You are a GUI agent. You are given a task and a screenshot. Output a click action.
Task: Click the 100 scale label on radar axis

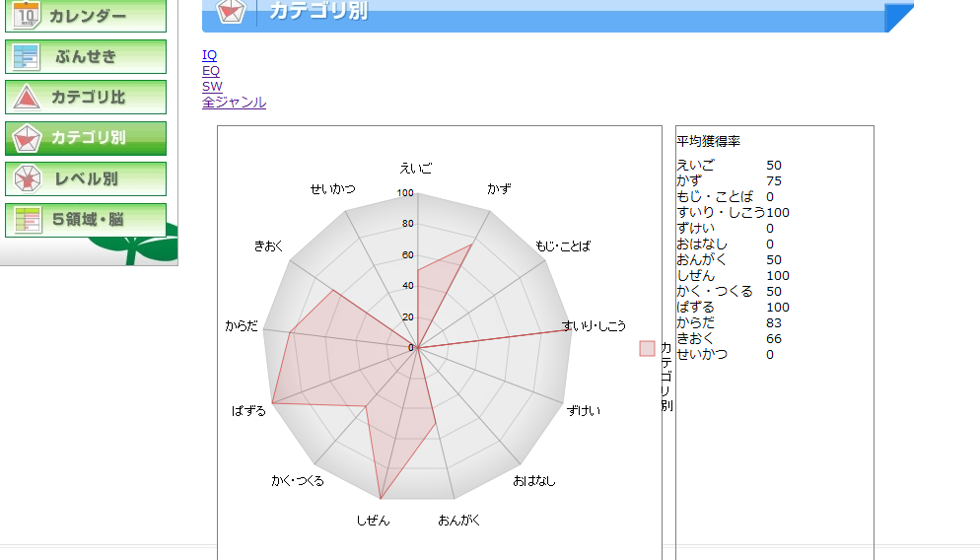pos(405,192)
